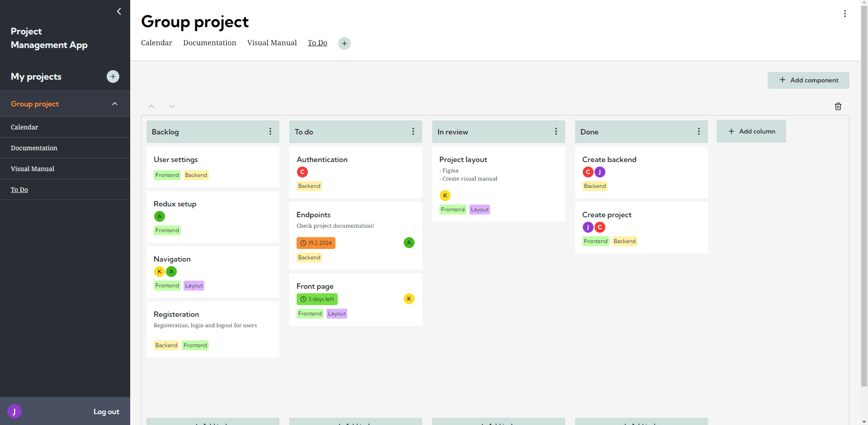Open the In review column options menu

click(x=556, y=131)
